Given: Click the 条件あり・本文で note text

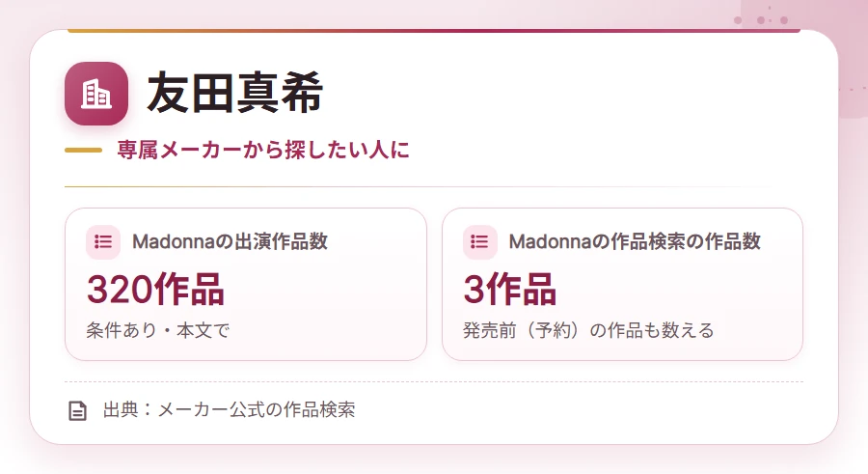Looking at the screenshot, I should tap(158, 330).
